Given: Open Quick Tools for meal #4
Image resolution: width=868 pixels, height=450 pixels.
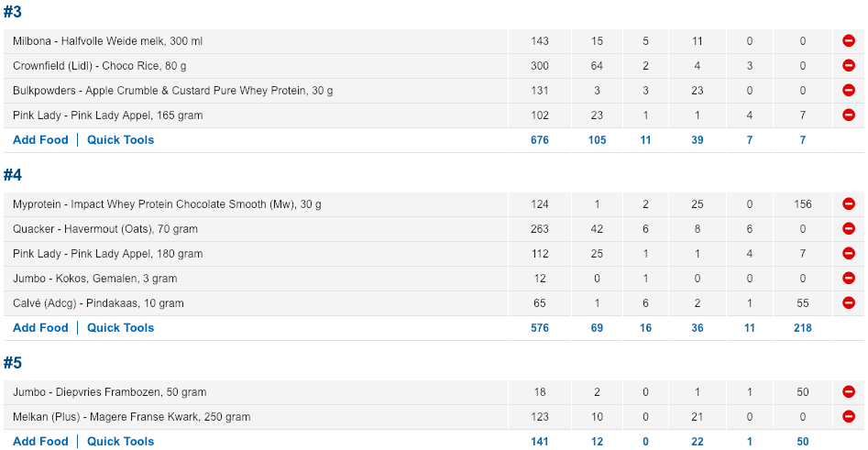Looking at the screenshot, I should pos(120,328).
